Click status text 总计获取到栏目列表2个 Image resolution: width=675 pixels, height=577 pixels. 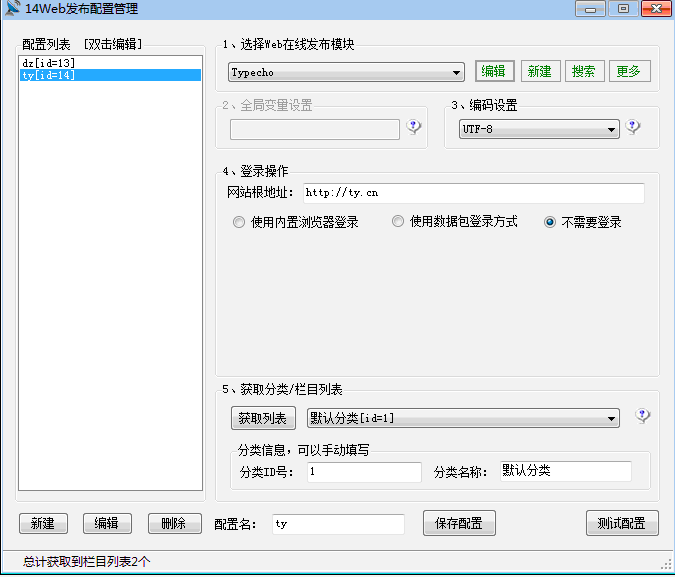point(87,561)
